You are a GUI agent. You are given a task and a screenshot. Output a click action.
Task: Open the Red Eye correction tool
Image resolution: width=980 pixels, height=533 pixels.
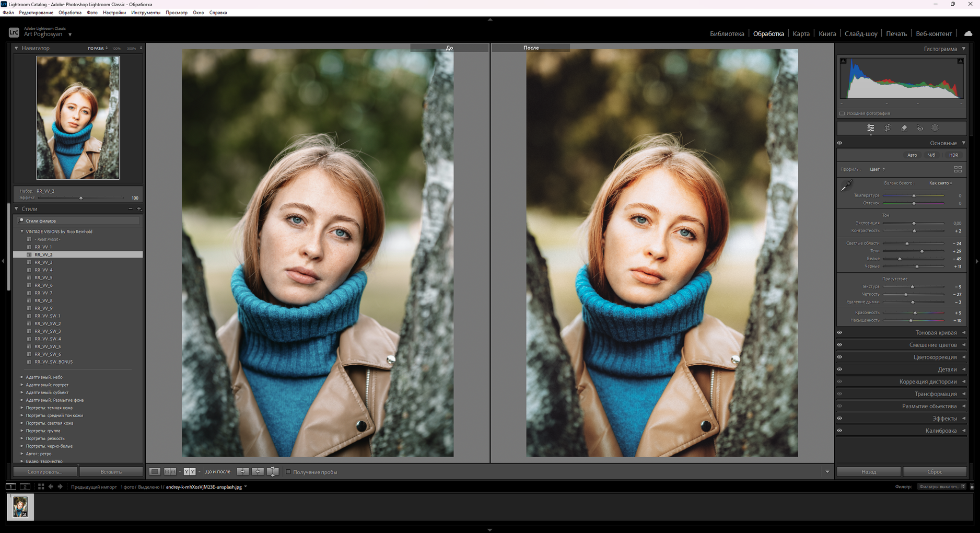pyautogui.click(x=920, y=128)
